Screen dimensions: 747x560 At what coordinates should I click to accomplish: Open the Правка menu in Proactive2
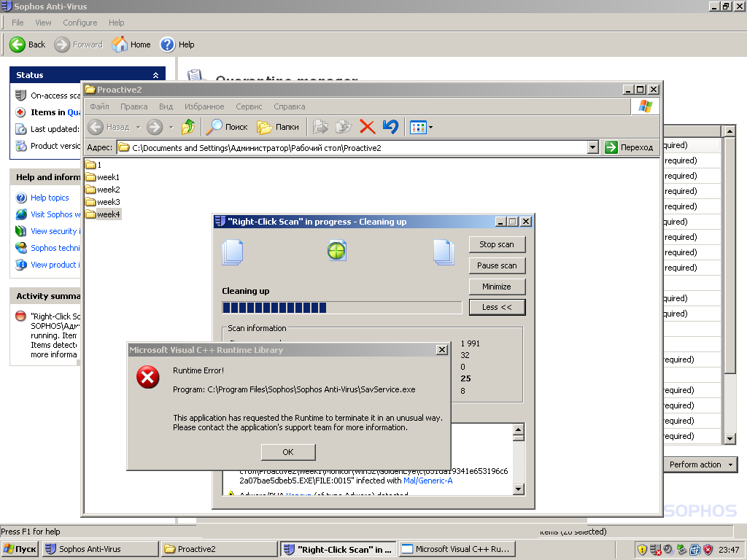(134, 106)
